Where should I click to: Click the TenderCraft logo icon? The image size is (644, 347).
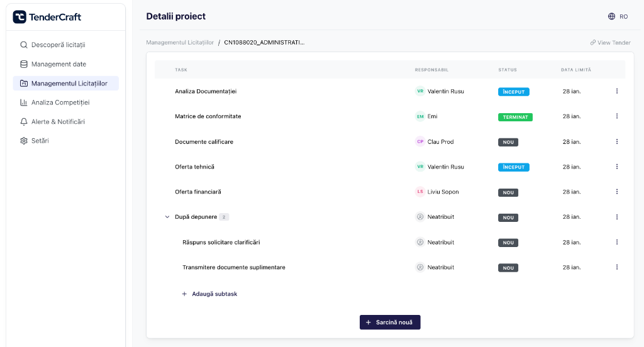(x=19, y=17)
